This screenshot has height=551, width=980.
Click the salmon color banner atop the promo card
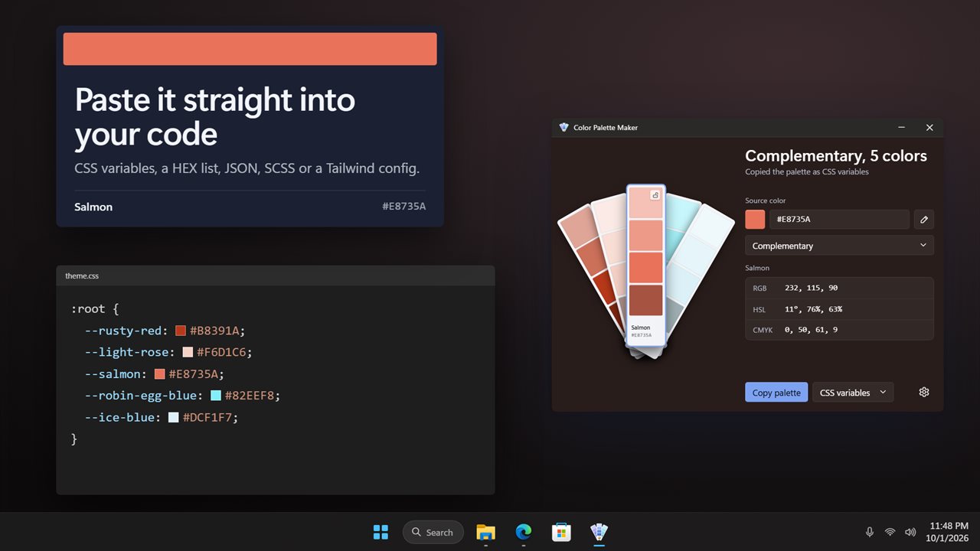[x=250, y=49]
